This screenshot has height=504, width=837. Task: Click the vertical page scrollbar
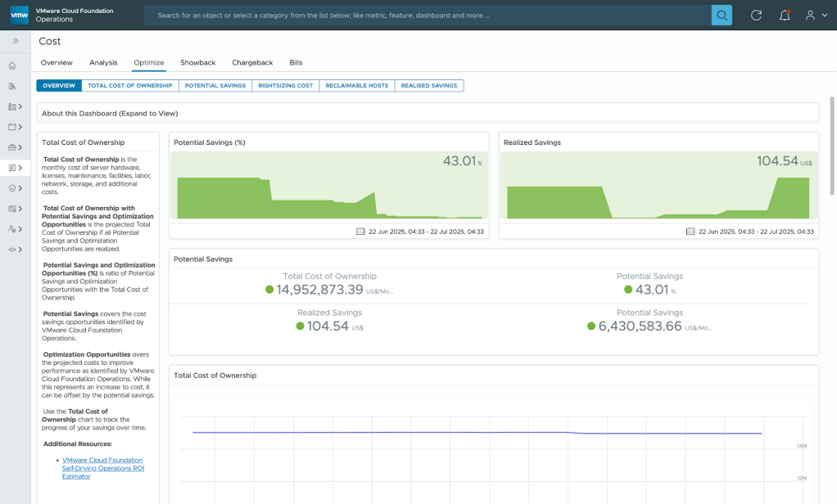831,146
